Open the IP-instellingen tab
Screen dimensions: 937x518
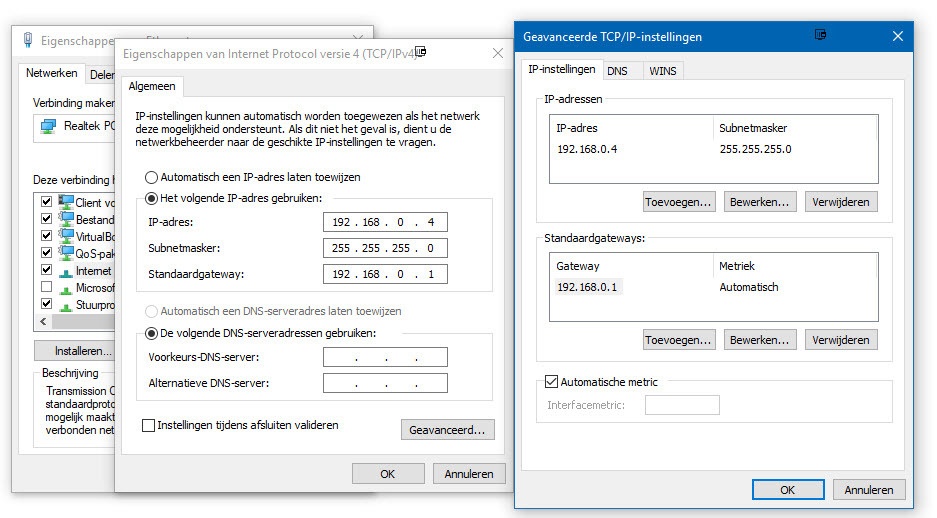562,70
